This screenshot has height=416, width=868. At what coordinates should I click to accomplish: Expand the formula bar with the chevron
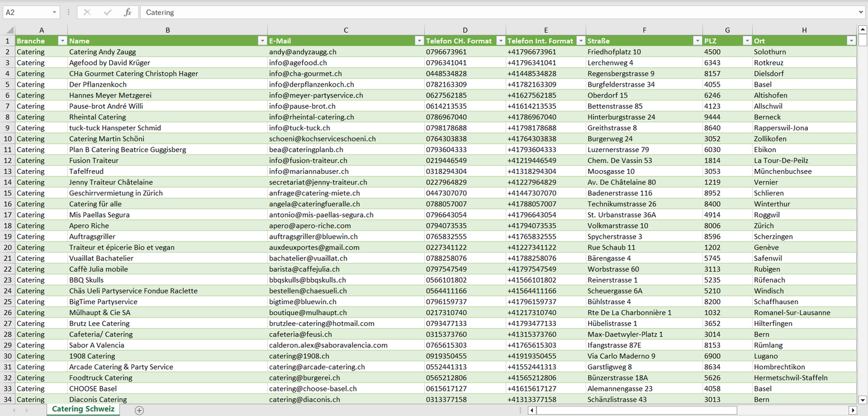tap(861, 12)
